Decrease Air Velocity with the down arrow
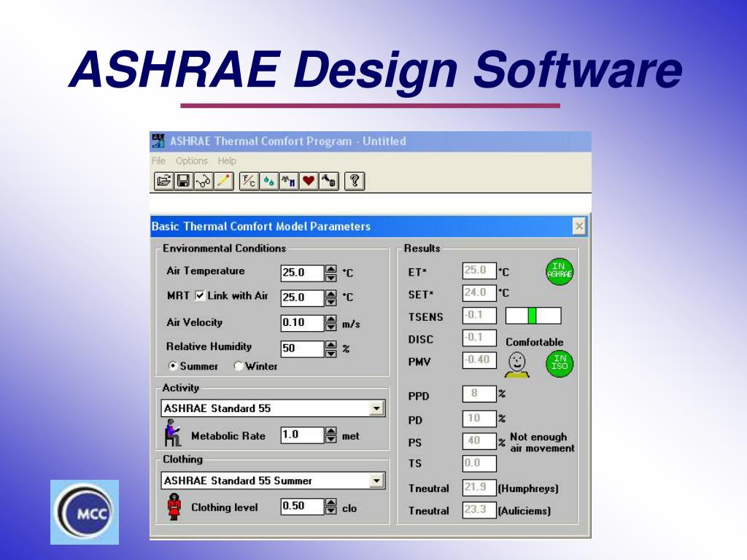This screenshot has width=747, height=560. [330, 327]
